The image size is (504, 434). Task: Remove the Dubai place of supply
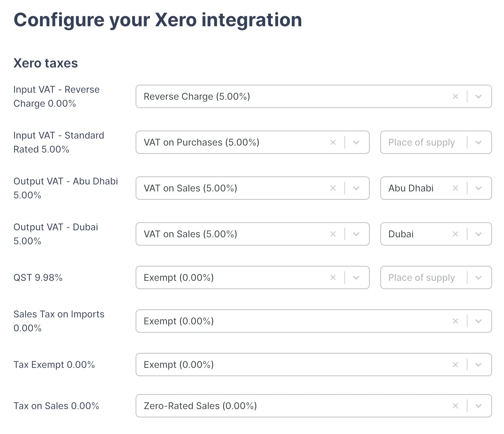pyautogui.click(x=455, y=234)
